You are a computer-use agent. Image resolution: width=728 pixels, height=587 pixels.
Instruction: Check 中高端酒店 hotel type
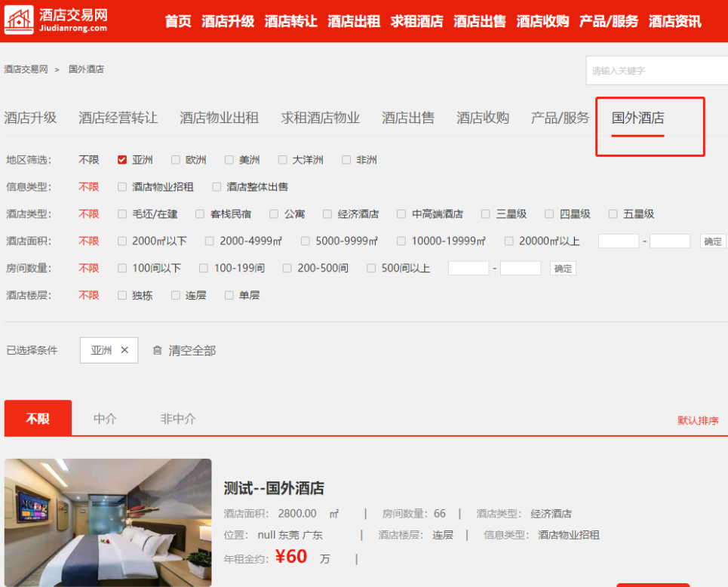point(401,214)
